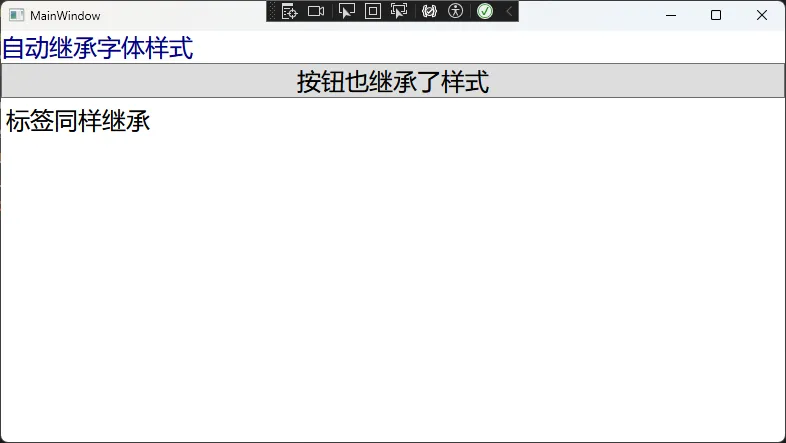Toggle Track Focused Element icon
This screenshot has height=443, width=786.
[x=399, y=11]
